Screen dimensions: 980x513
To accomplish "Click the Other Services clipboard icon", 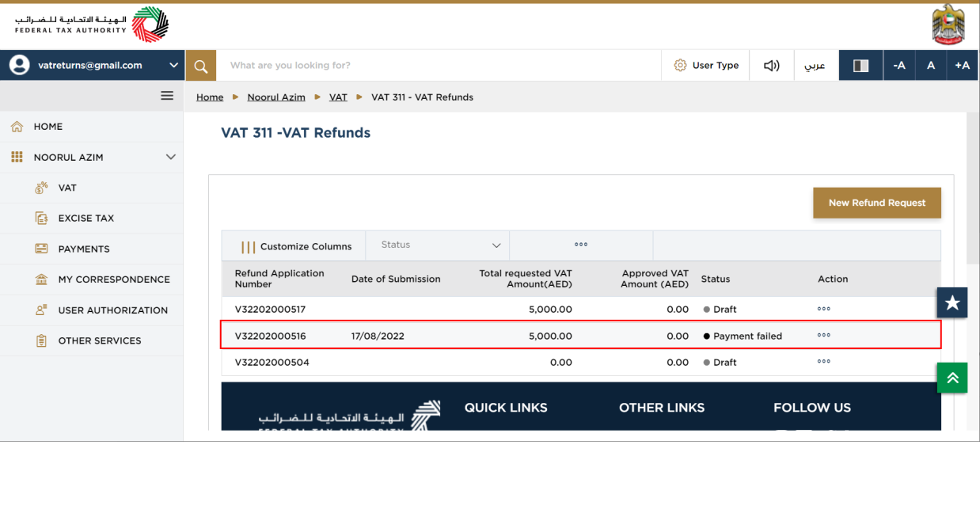I will click(x=42, y=341).
